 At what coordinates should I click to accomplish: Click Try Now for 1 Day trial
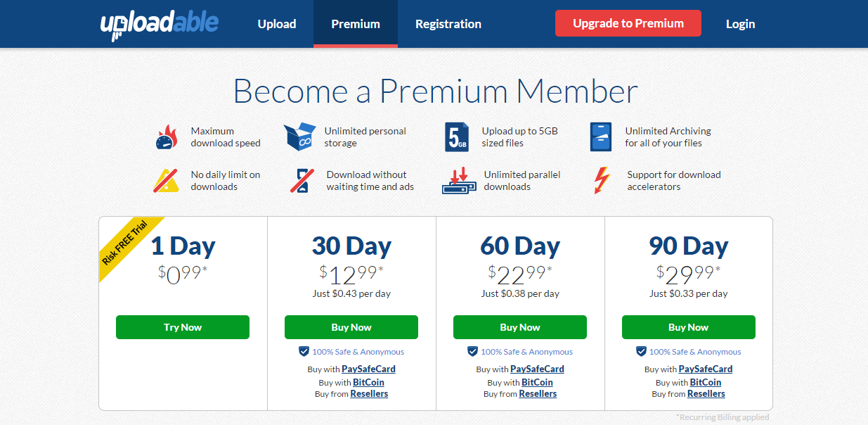[x=183, y=327]
